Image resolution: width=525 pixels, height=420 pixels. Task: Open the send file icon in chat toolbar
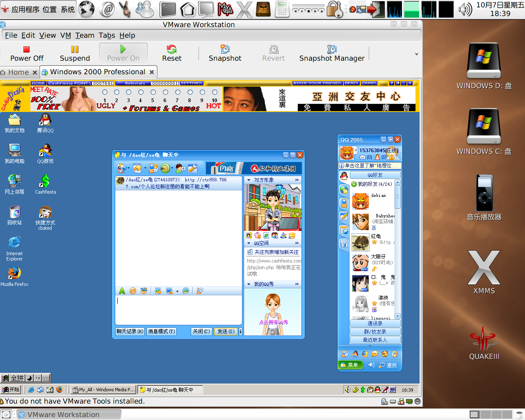click(137, 168)
